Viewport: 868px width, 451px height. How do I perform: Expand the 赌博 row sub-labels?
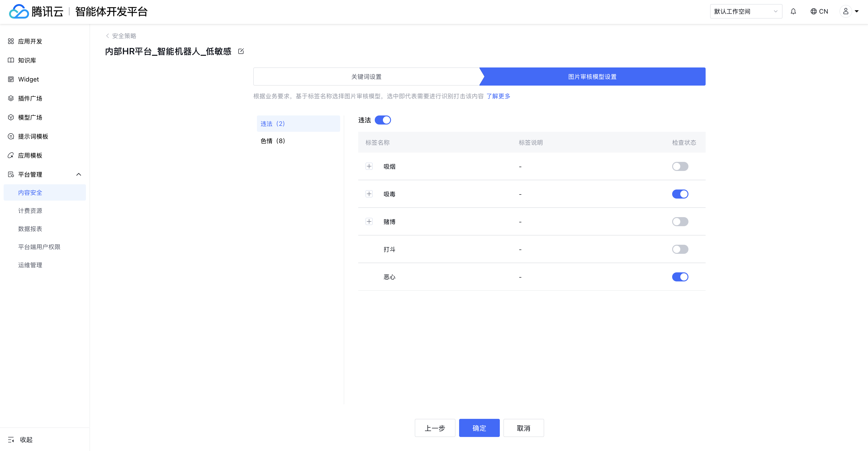tap(369, 222)
